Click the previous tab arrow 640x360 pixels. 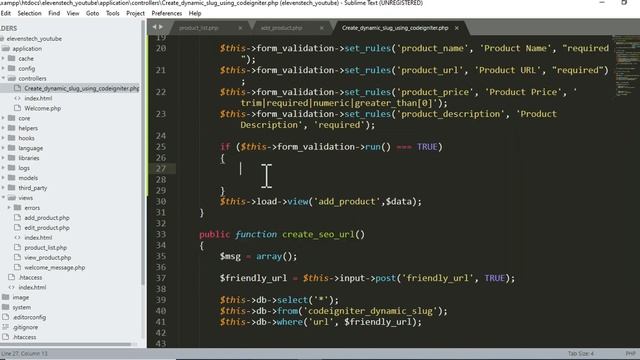click(x=154, y=27)
